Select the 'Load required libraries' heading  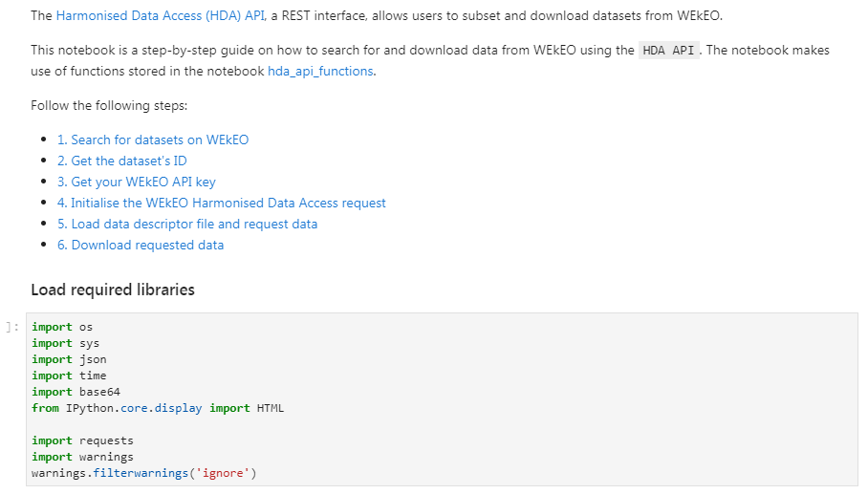pos(113,290)
